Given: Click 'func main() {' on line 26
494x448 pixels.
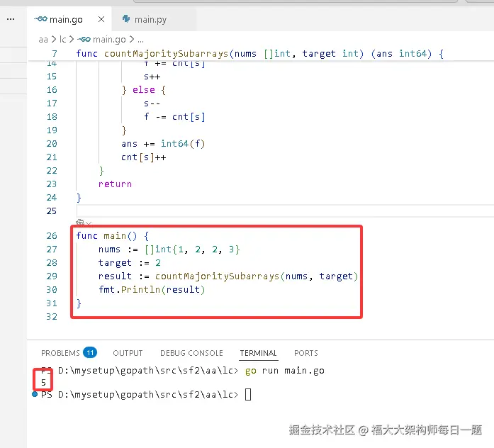Looking at the screenshot, I should [113, 235].
